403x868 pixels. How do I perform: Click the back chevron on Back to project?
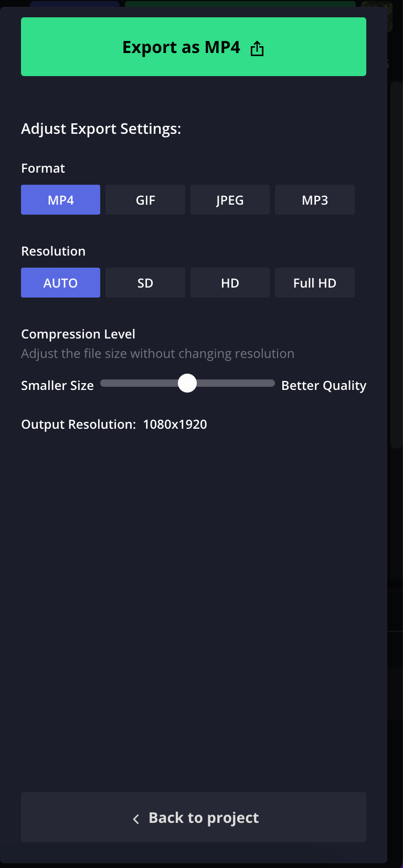click(136, 818)
